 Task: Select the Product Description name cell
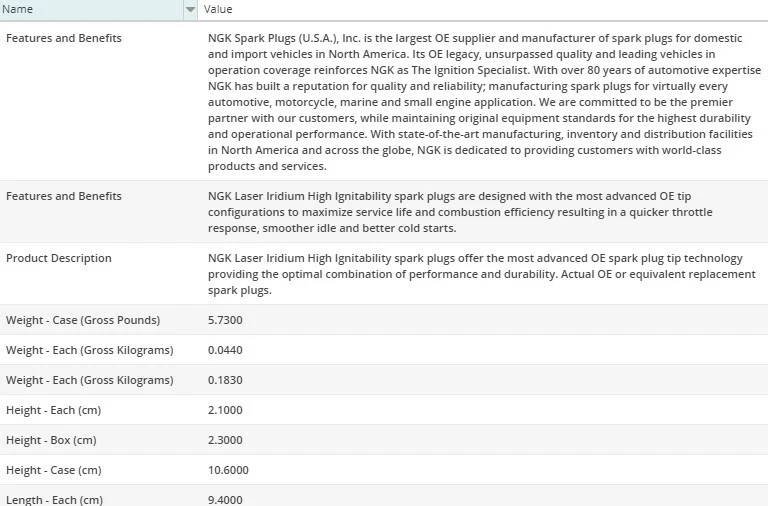coord(59,258)
